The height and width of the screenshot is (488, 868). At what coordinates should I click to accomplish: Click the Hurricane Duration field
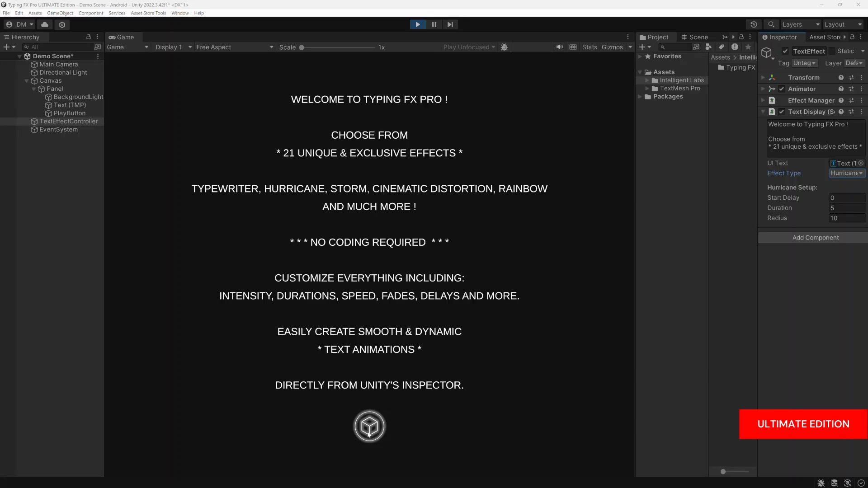click(847, 208)
